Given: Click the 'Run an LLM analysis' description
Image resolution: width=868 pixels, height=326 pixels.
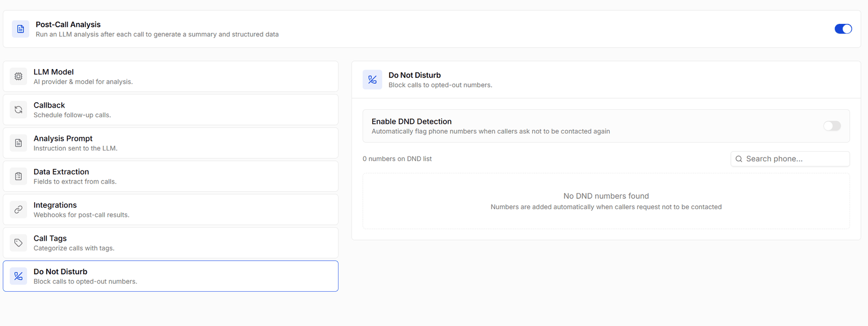Looking at the screenshot, I should 157,34.
